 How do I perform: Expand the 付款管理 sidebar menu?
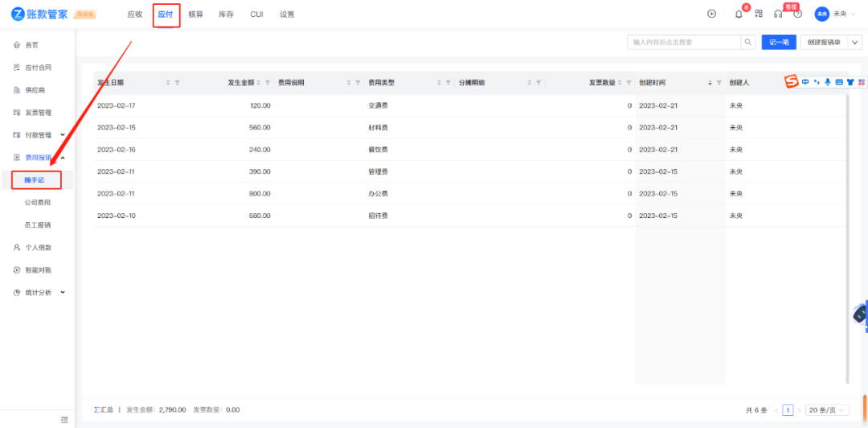pos(63,134)
